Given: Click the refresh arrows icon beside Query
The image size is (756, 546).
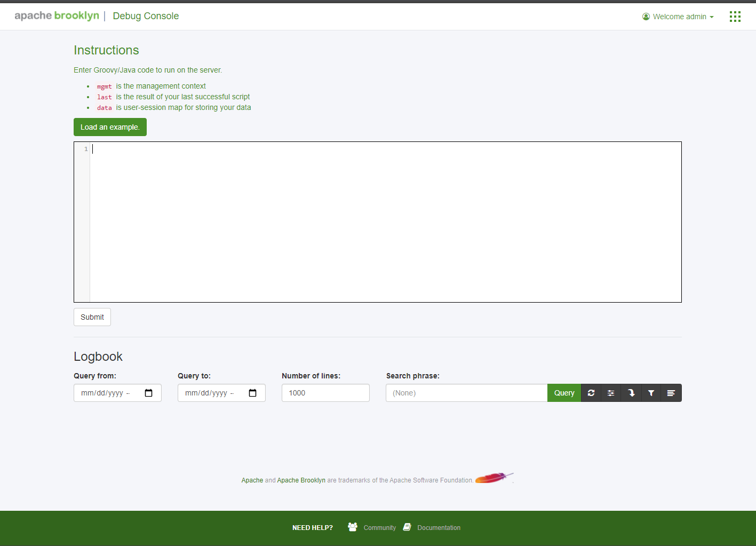Looking at the screenshot, I should pos(591,393).
